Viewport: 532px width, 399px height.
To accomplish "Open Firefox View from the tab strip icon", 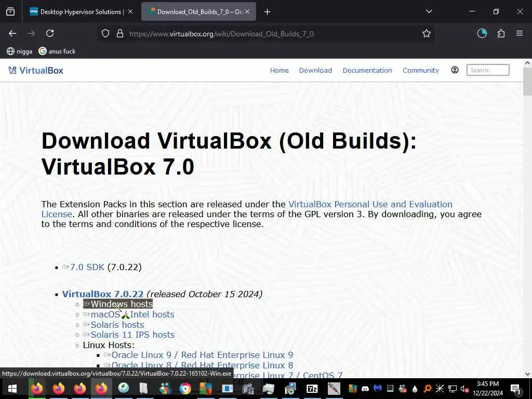I will (10, 12).
